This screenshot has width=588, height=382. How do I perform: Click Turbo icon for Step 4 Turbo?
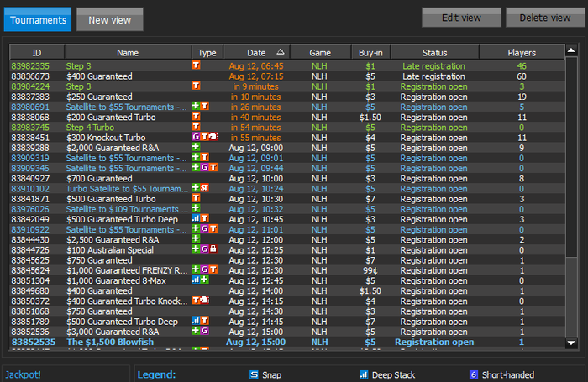coord(196,126)
